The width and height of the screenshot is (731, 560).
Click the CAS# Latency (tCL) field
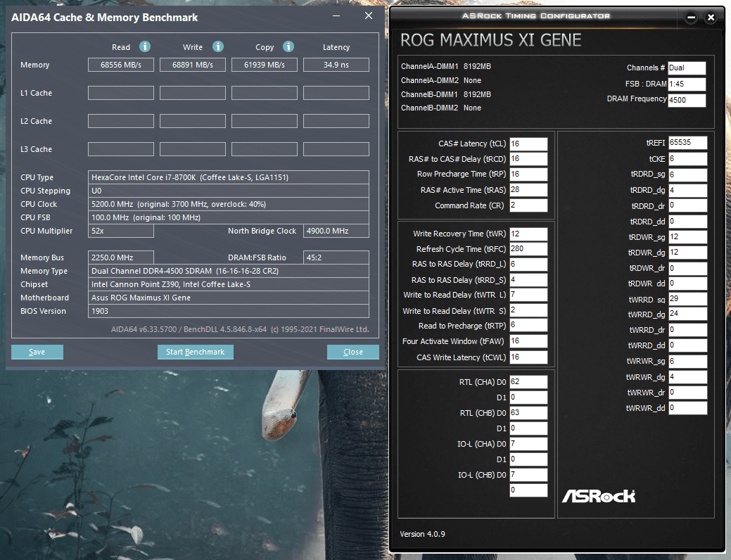coord(528,144)
